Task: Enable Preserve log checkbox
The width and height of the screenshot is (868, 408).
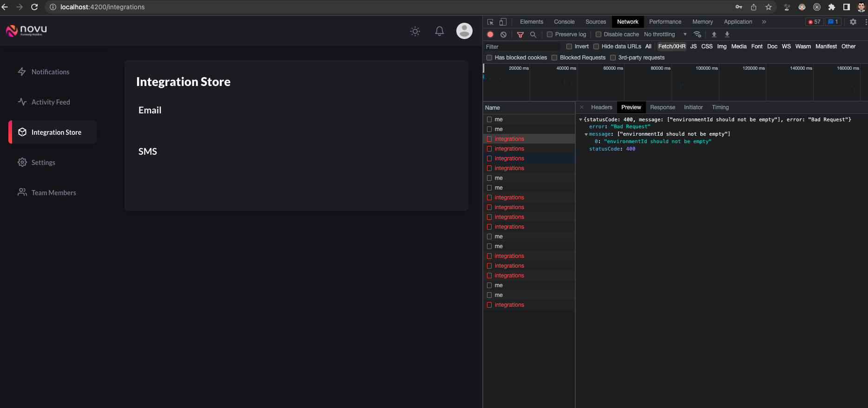Action: 550,34
